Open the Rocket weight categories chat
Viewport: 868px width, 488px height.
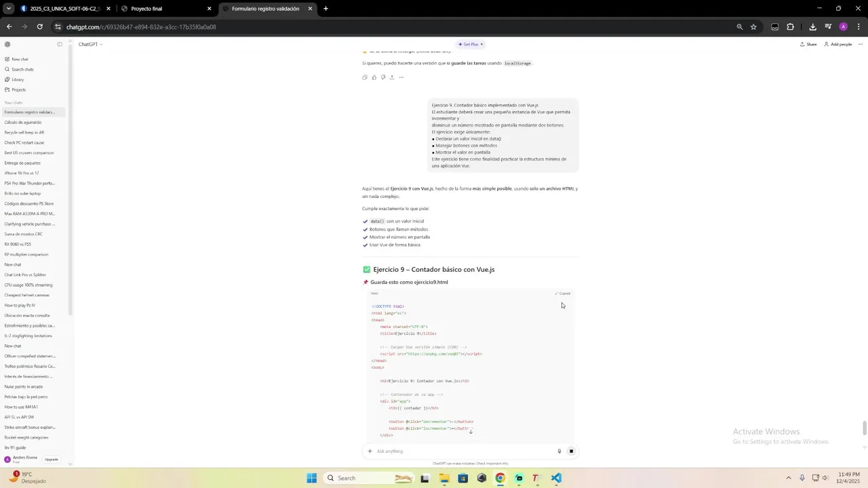34,437
